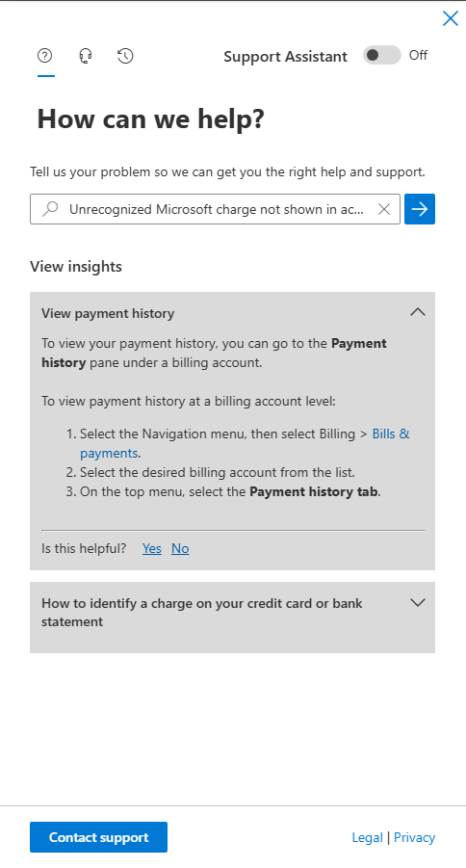Click the View payment history heading
This screenshot has width=466, height=868.
coord(108,313)
